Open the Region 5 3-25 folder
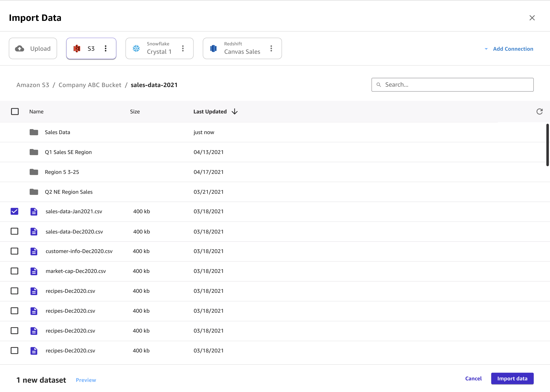Image resolution: width=550 pixels, height=392 pixels. [62, 172]
